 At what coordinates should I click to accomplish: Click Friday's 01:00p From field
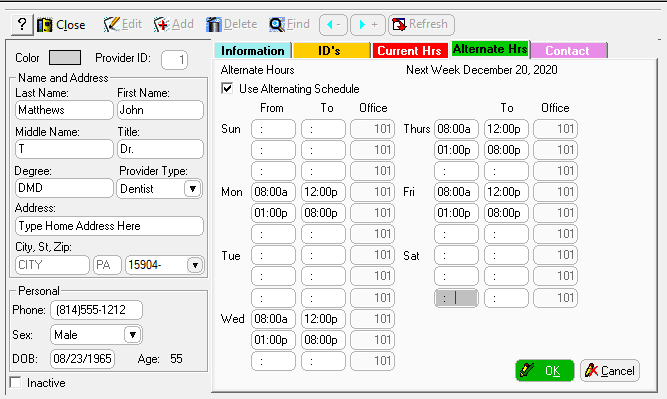[x=456, y=213]
